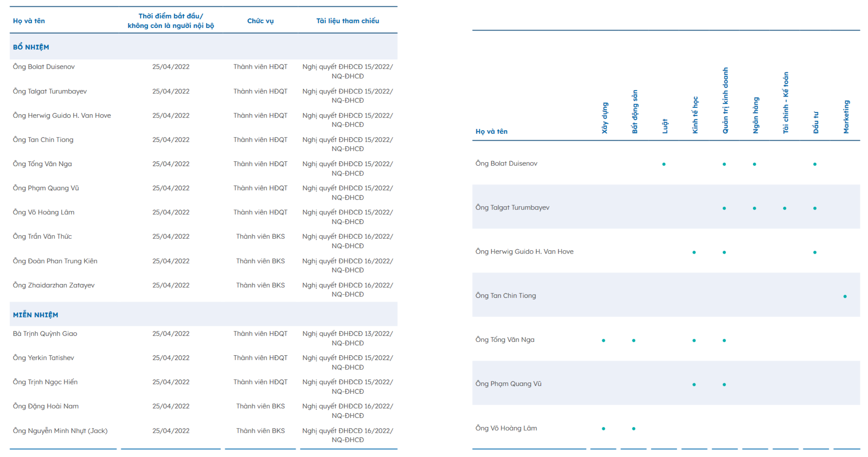
Task: Select the name 'Ông Nguyễn Minh Nhựt (Jack)'
Action: (x=60, y=431)
